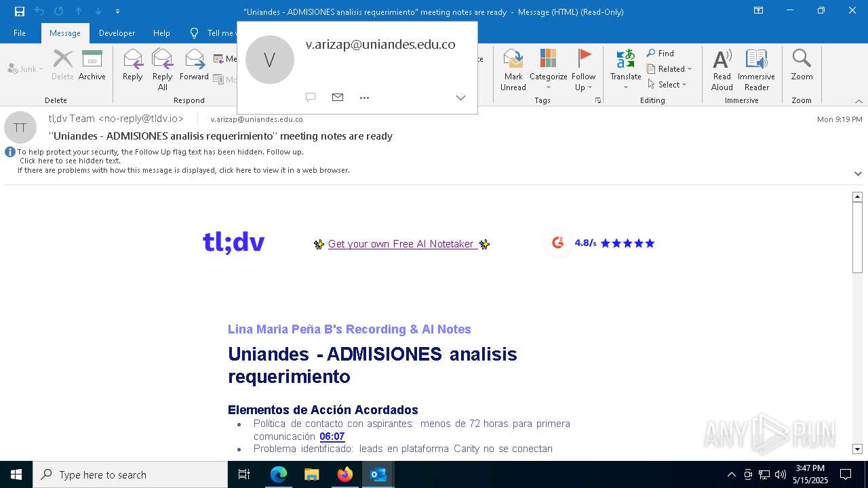Open the Categorize color menu
The image size is (868, 488).
point(548,70)
